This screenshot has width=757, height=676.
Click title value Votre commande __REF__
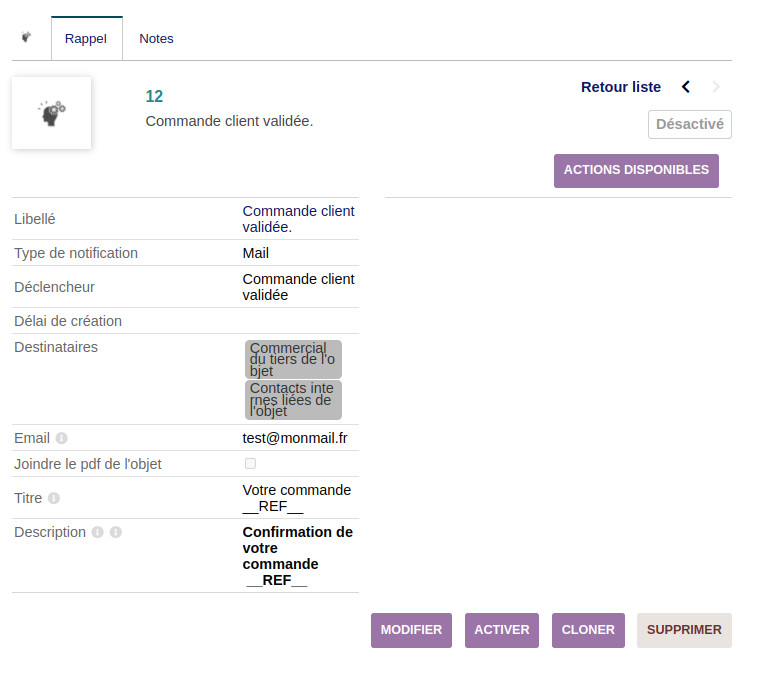pyautogui.click(x=297, y=498)
